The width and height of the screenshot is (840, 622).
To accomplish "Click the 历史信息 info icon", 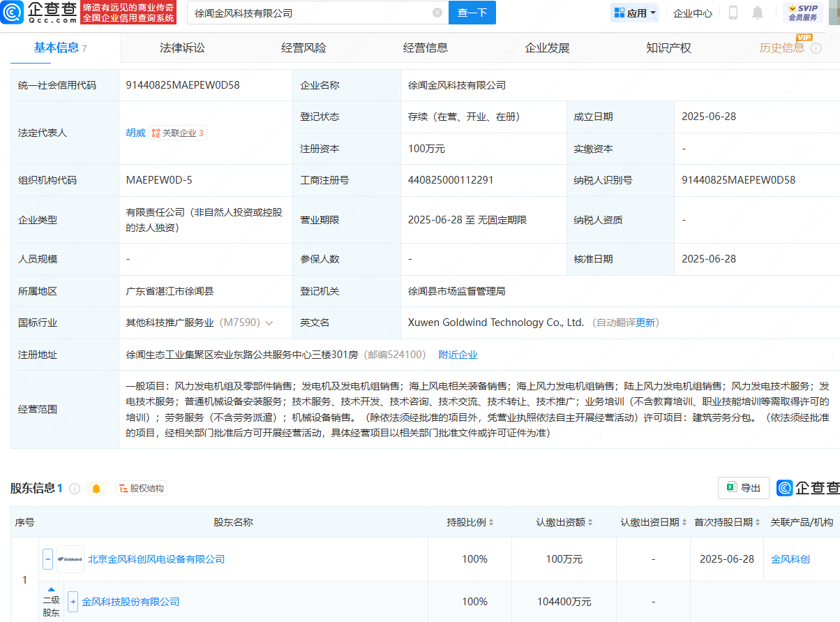I will 816,48.
